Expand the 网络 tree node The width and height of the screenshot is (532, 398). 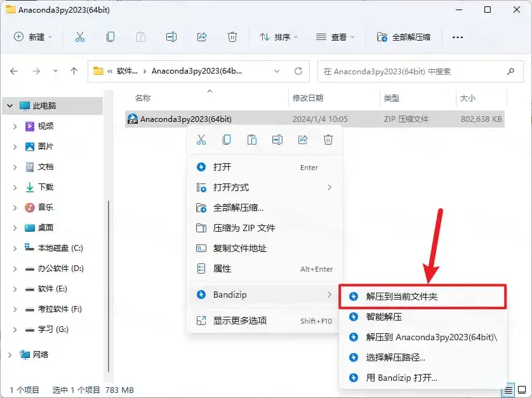(10, 355)
